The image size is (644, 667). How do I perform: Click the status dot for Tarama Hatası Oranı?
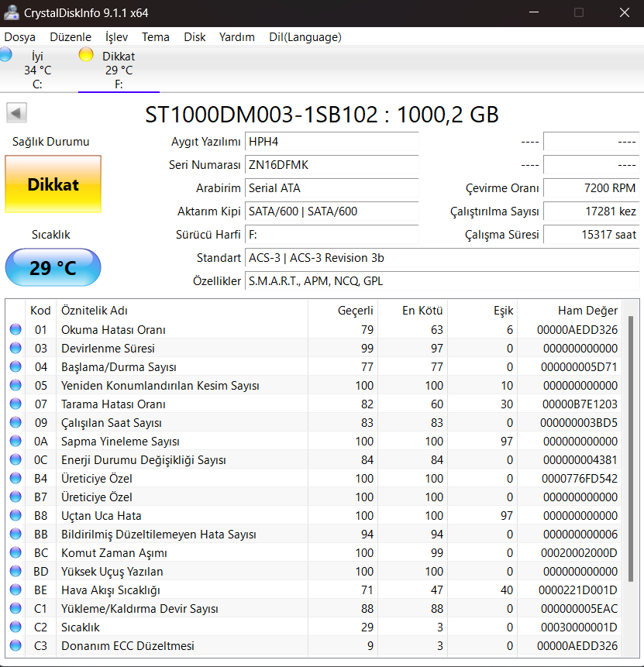(x=15, y=404)
